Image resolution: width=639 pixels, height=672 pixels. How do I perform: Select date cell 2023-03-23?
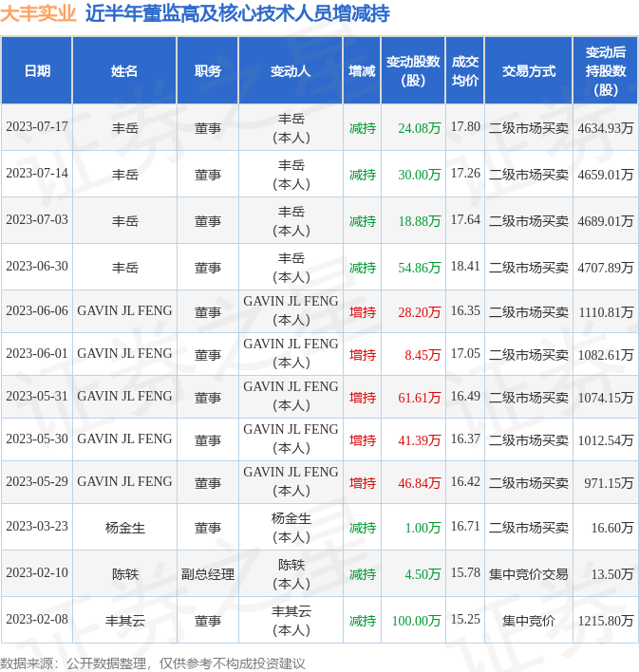pyautogui.click(x=37, y=526)
